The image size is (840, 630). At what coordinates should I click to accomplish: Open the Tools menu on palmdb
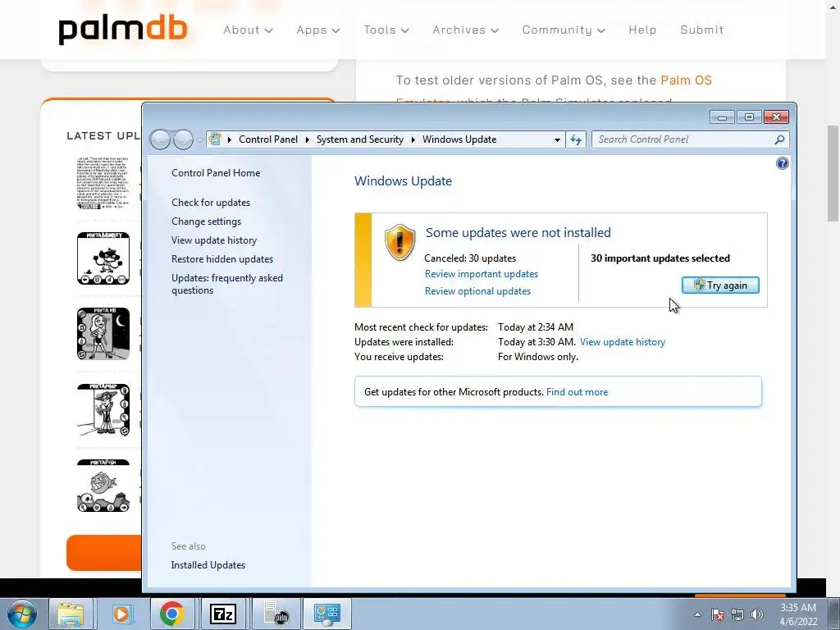(x=386, y=30)
